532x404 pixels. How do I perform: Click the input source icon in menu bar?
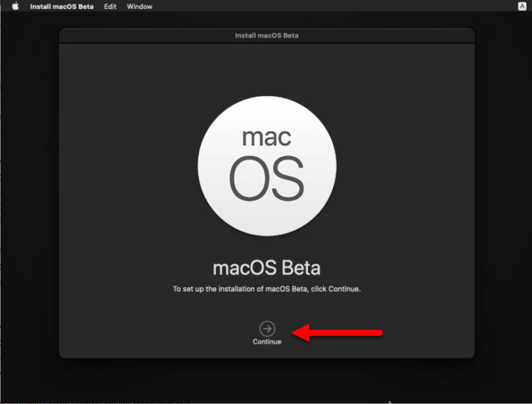(x=522, y=6)
